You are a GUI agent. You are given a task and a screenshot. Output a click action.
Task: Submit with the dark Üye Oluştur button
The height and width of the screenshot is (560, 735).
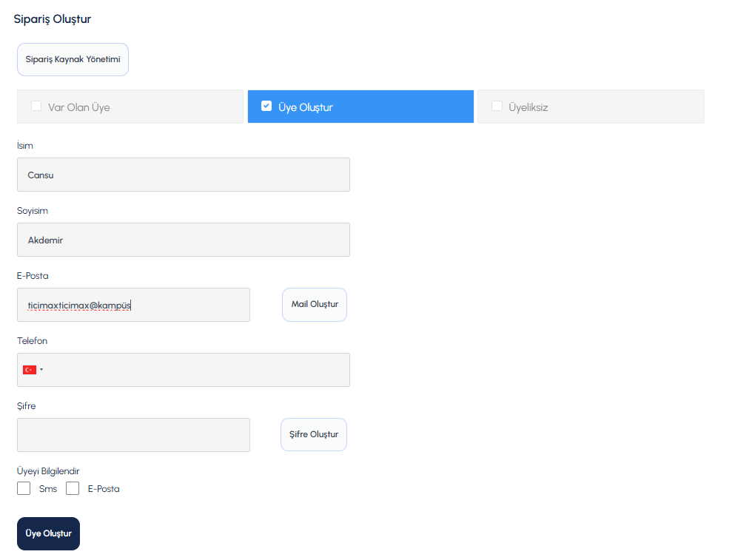(x=48, y=534)
